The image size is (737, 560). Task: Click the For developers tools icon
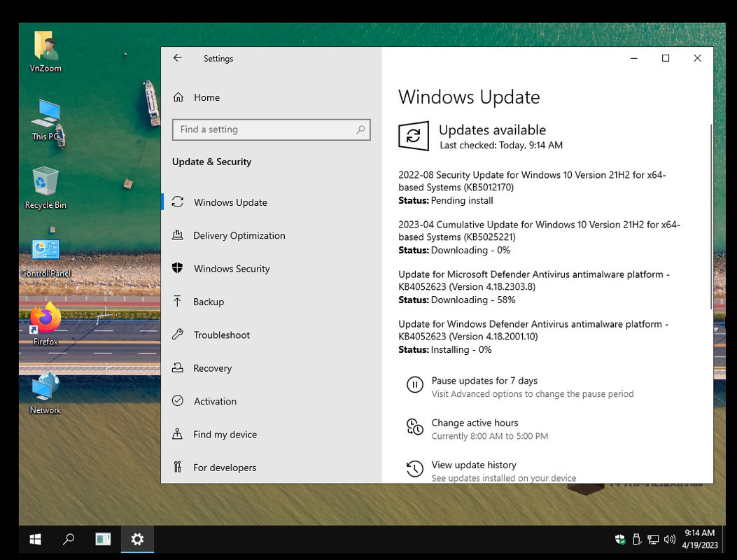tap(177, 467)
